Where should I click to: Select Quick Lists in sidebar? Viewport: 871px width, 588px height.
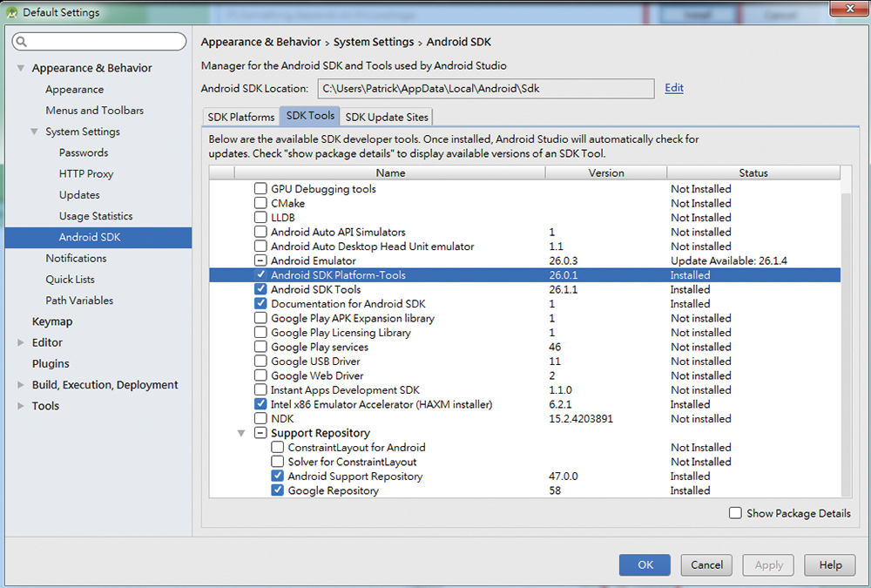(x=70, y=280)
